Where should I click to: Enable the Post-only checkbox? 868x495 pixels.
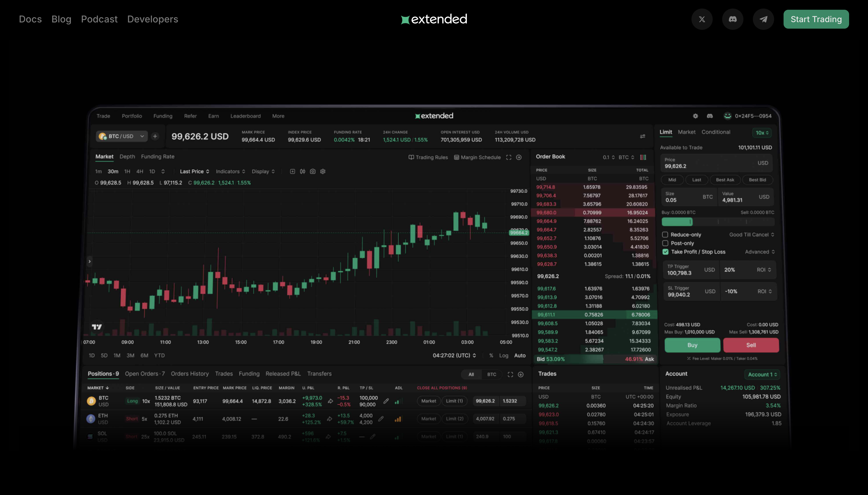click(x=665, y=243)
